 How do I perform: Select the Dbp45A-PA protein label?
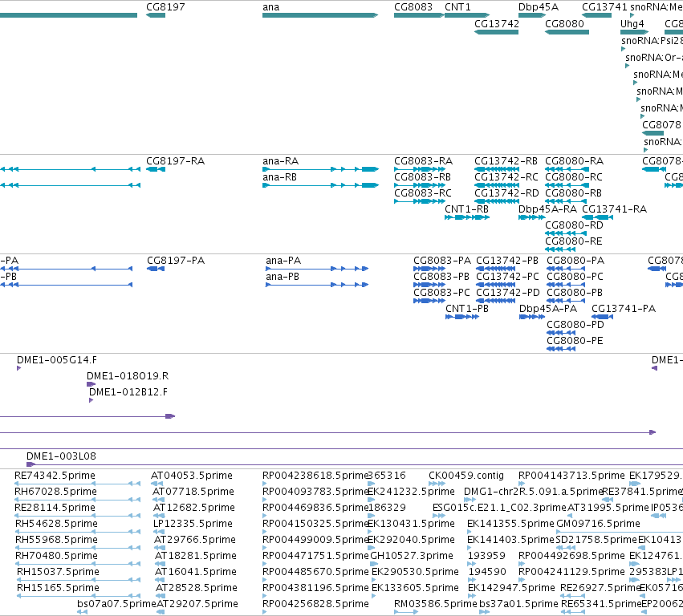[548, 309]
